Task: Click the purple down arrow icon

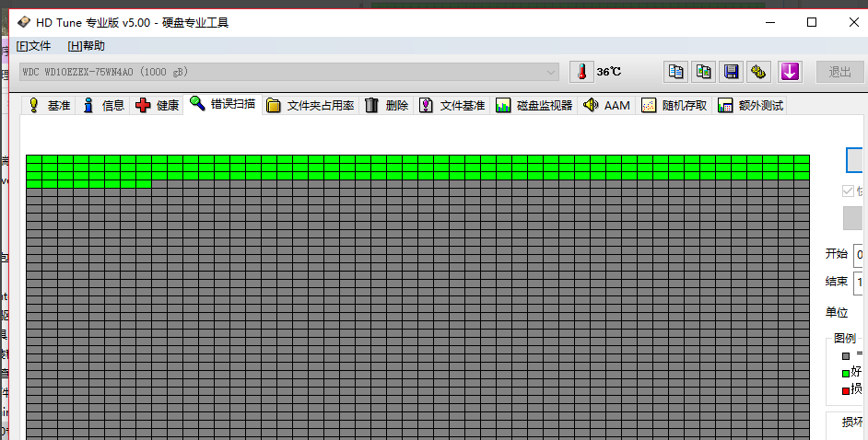Action: (x=790, y=72)
